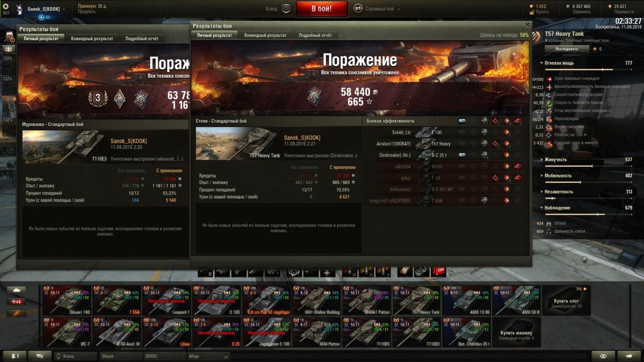Click damage icon in Valbuenao0 row
The width and height of the screenshot is (644, 362).
click(x=507, y=189)
